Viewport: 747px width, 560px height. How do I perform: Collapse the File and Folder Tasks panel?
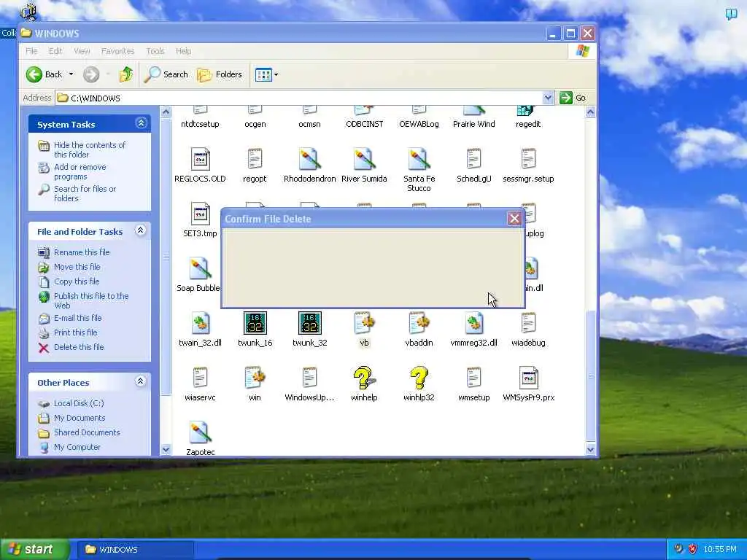tap(141, 230)
